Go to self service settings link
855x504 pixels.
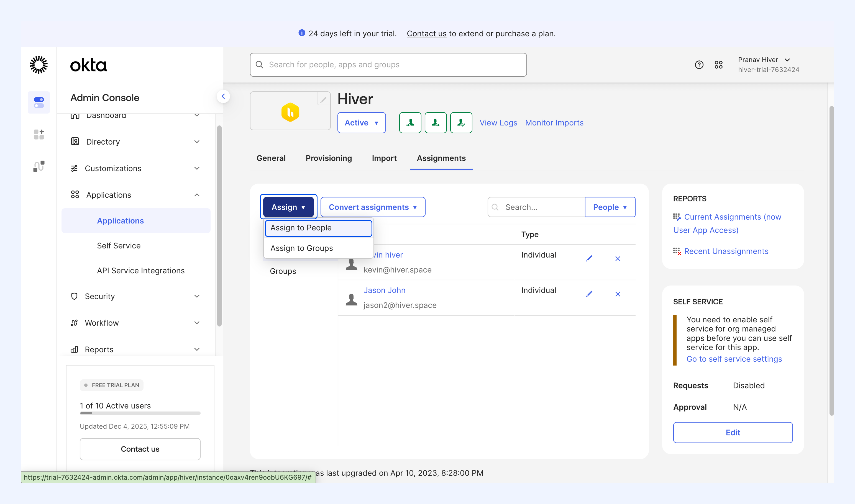coord(734,359)
